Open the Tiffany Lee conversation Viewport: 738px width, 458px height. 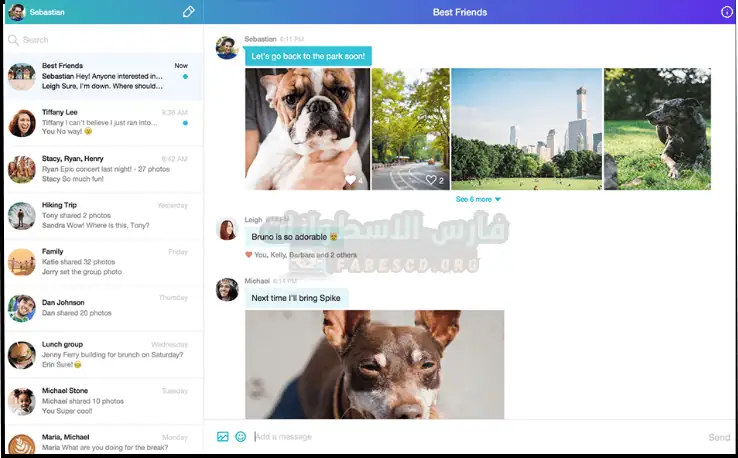point(102,123)
